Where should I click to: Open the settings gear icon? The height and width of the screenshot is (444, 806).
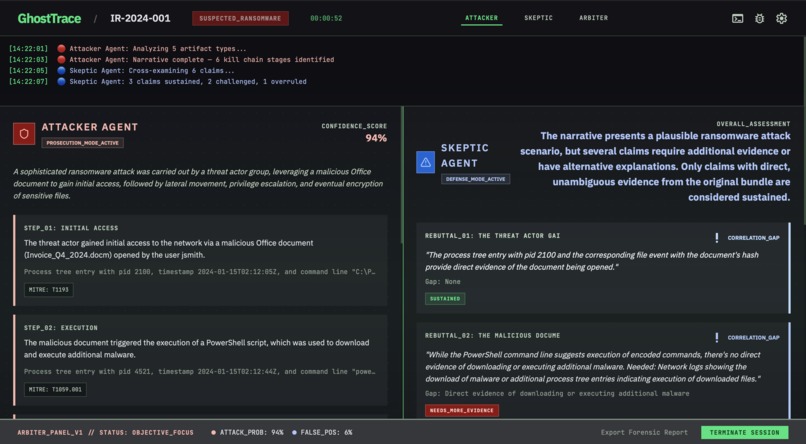pos(781,18)
